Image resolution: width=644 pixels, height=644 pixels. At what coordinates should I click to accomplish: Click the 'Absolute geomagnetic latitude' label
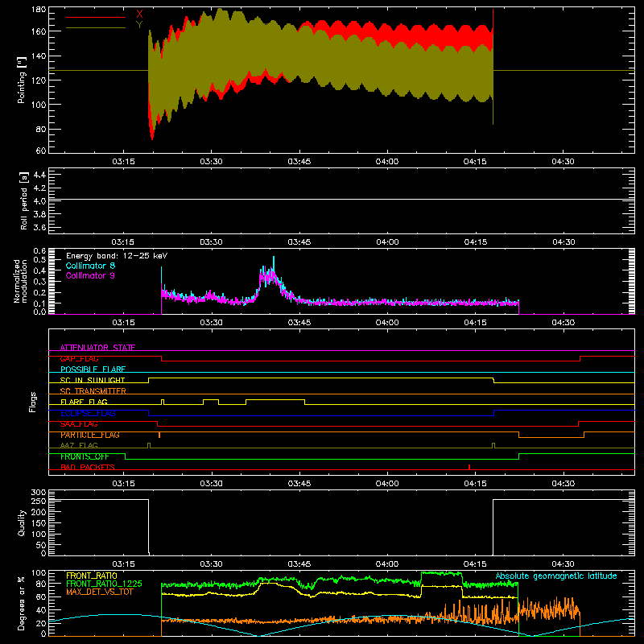point(556,576)
